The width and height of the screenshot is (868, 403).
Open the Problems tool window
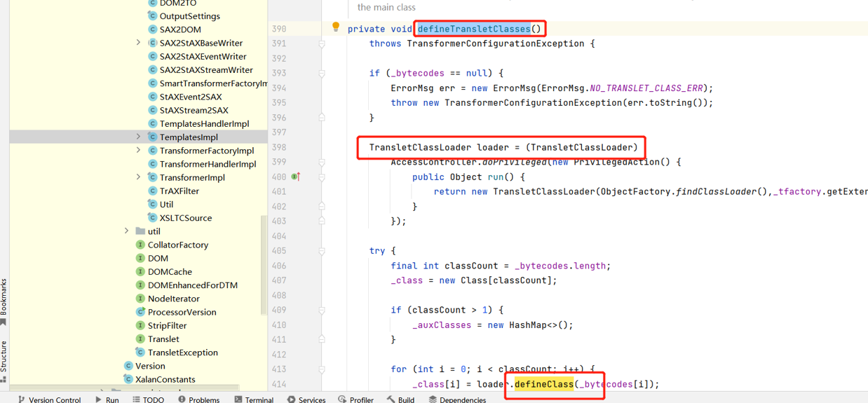coord(198,399)
